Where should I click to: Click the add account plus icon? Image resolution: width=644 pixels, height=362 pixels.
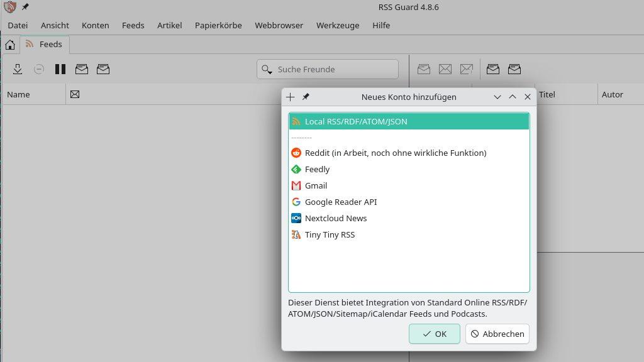pos(290,97)
